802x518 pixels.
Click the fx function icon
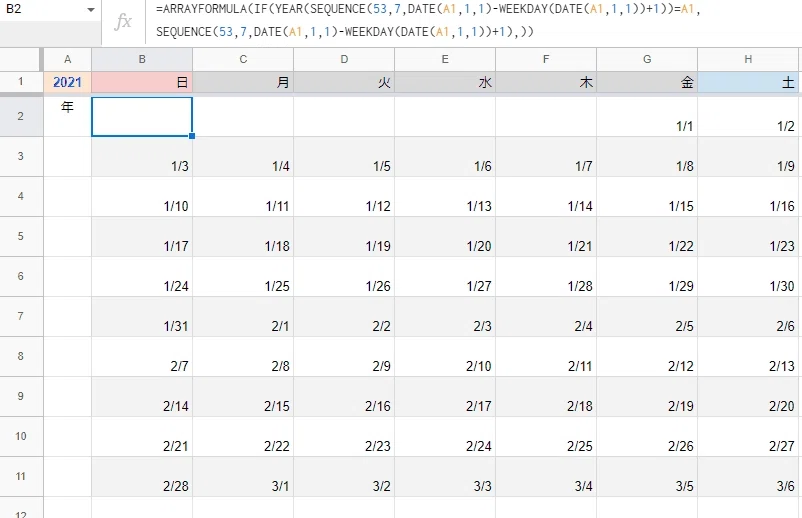[x=123, y=21]
